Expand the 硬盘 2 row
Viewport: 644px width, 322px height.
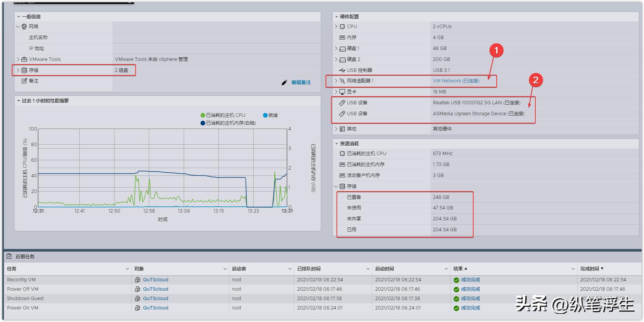coord(336,59)
